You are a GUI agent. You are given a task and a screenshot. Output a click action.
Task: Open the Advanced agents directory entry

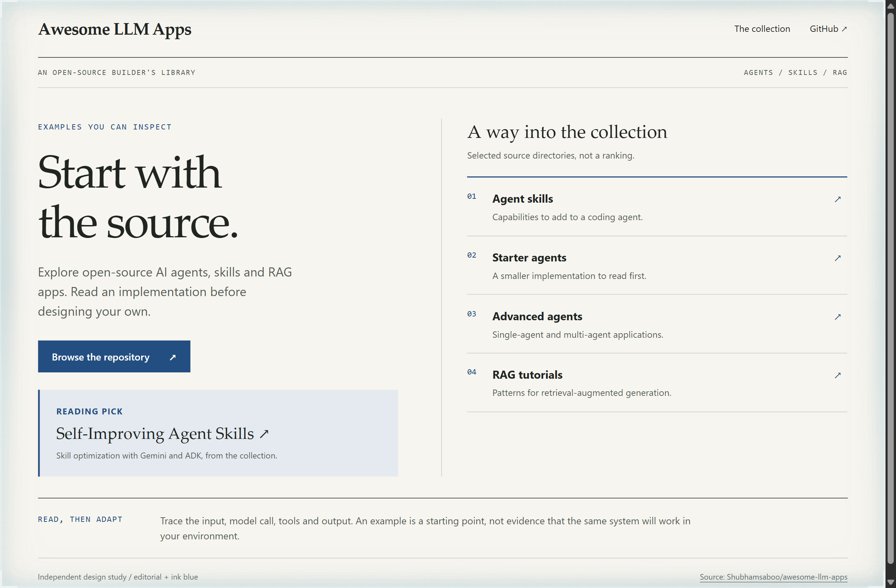coord(657,324)
